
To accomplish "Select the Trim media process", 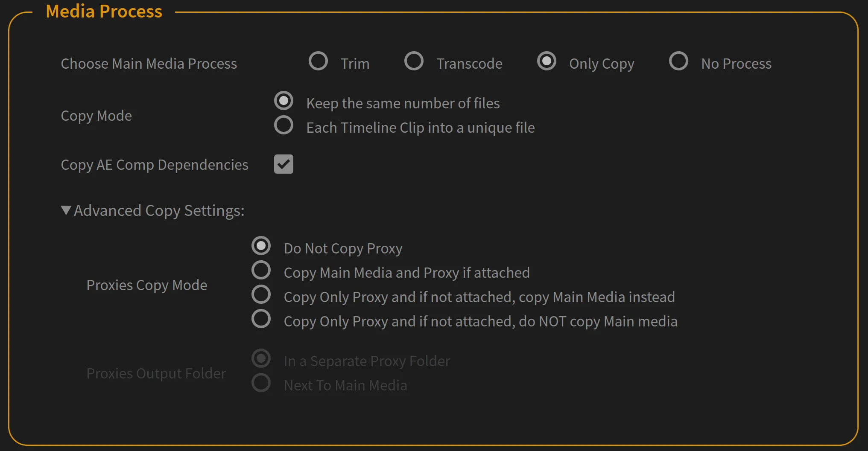I will [x=318, y=62].
